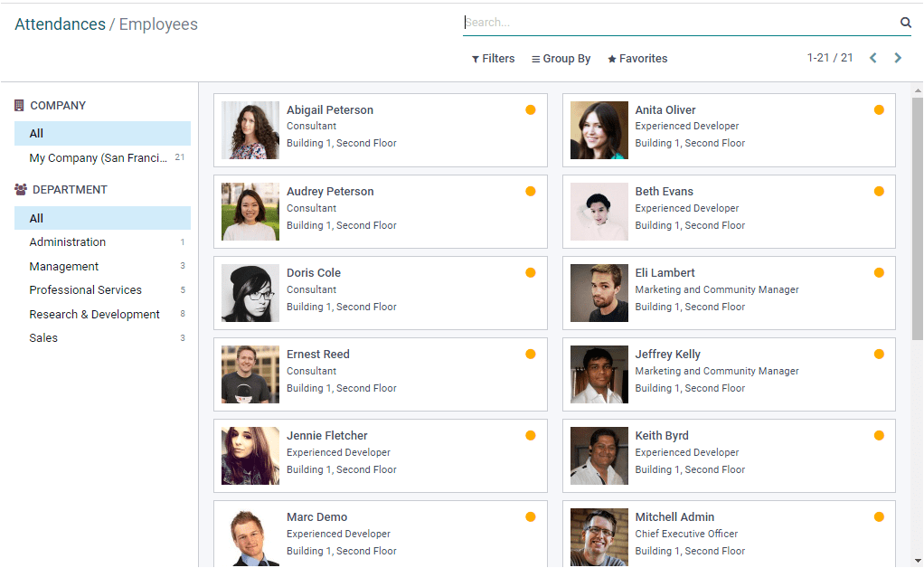Open the Employees breadcrumb tab
This screenshot has width=924, height=568.
point(158,24)
